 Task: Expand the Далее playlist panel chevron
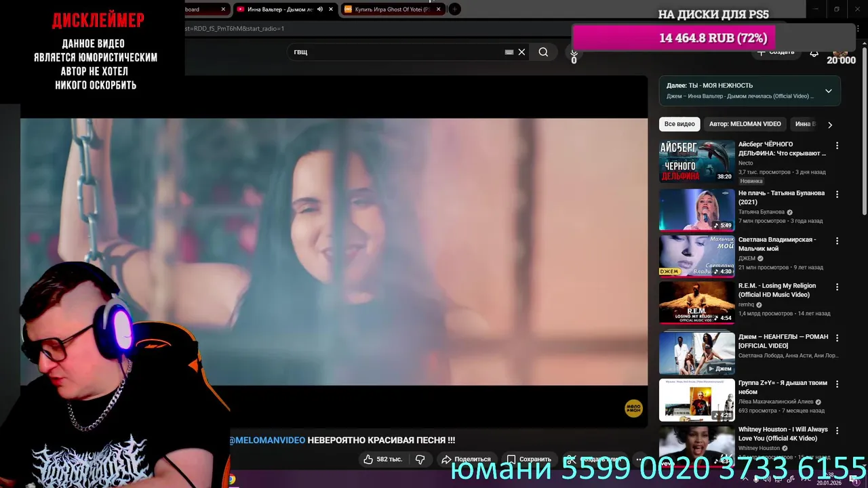[828, 91]
